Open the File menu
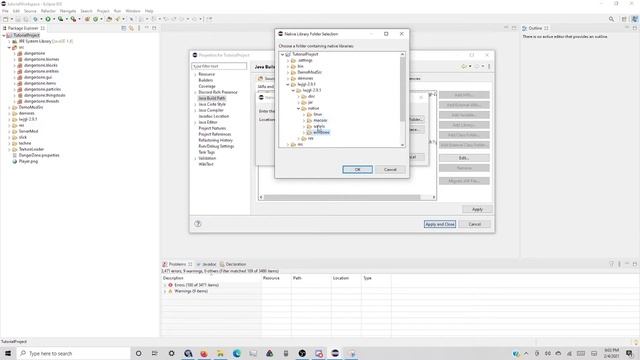The width and height of the screenshot is (640, 360). tap(5, 11)
